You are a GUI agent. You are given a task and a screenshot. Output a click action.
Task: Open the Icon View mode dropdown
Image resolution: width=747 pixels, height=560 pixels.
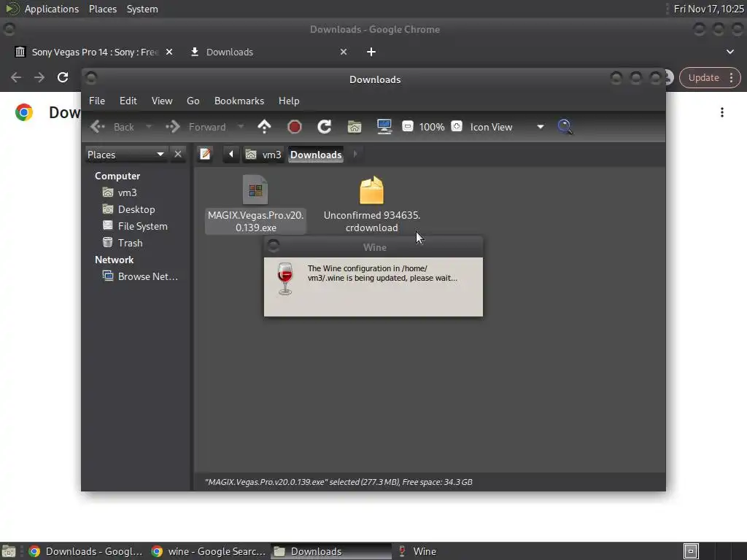coord(507,127)
